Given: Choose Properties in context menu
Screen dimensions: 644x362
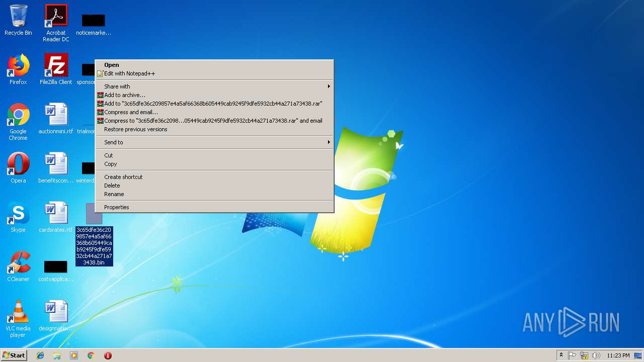Looking at the screenshot, I should 214,207.
